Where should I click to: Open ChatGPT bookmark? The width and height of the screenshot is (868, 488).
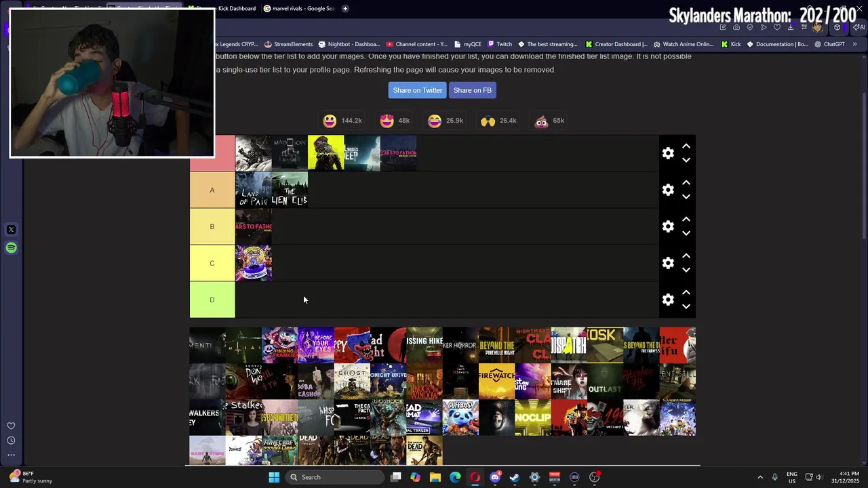tap(829, 44)
